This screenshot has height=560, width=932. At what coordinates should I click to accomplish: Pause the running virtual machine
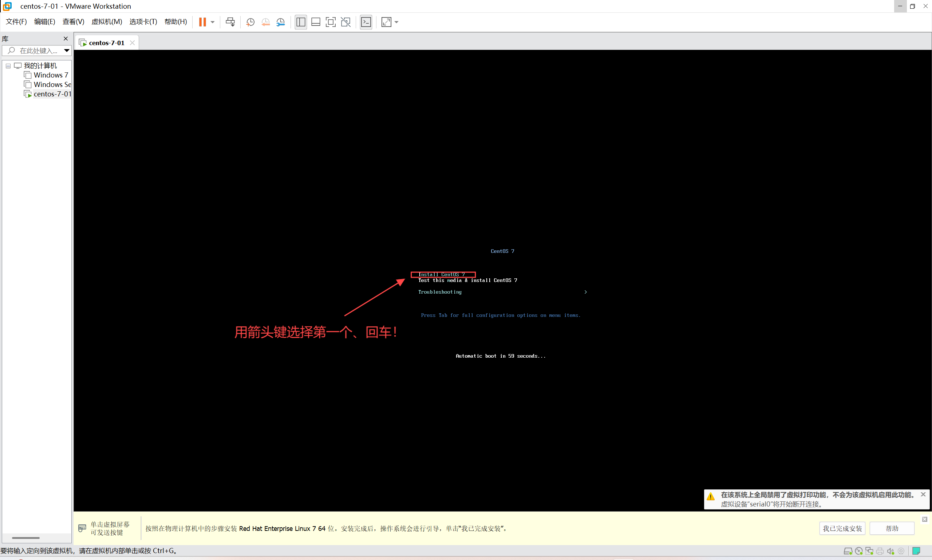pos(202,22)
